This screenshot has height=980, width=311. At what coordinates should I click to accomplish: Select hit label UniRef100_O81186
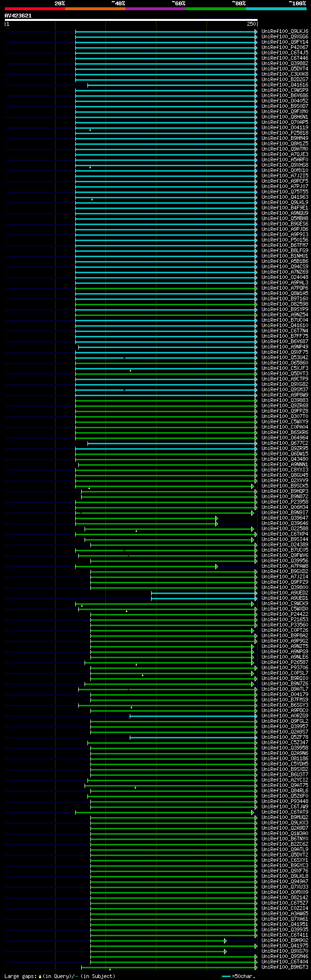click(x=285, y=758)
